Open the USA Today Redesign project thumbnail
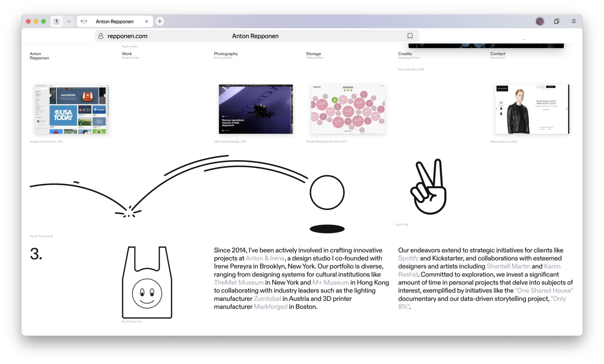 coord(256,109)
